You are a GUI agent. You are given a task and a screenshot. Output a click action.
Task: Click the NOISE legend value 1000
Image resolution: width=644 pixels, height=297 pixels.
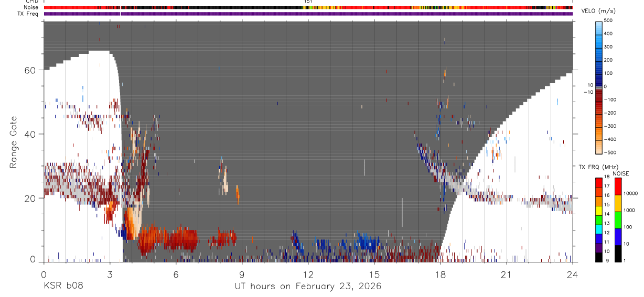point(630,210)
